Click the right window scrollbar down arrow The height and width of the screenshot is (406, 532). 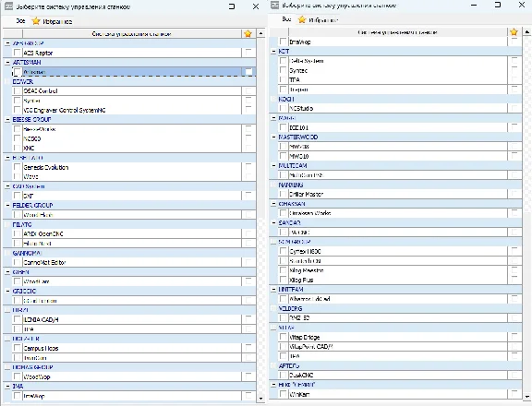[526, 396]
